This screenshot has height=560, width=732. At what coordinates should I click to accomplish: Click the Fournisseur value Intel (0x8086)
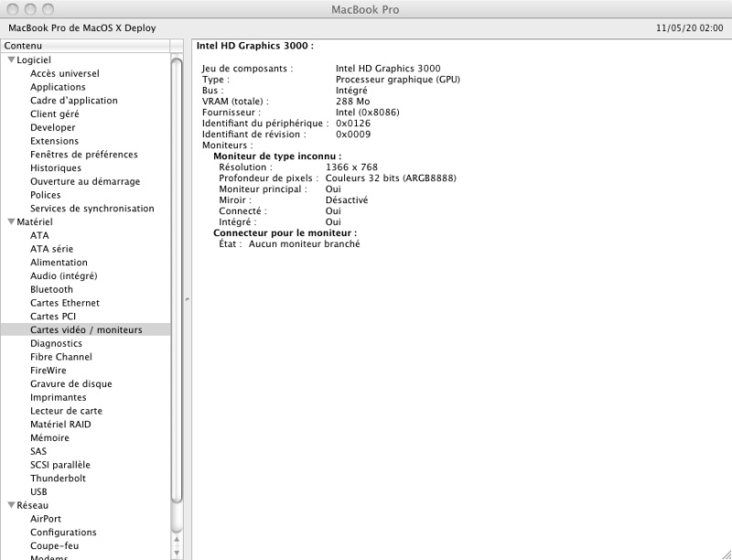[368, 113]
